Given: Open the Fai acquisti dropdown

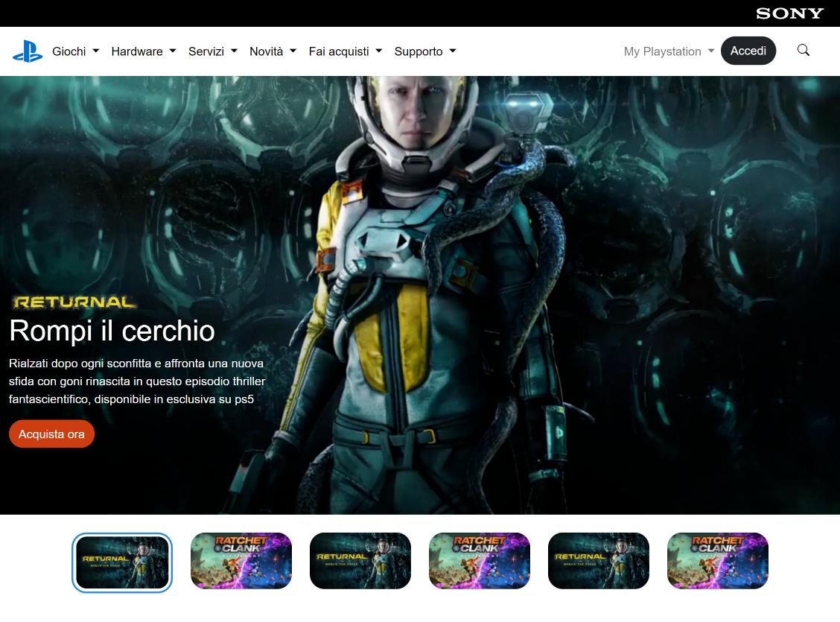Looking at the screenshot, I should point(345,51).
